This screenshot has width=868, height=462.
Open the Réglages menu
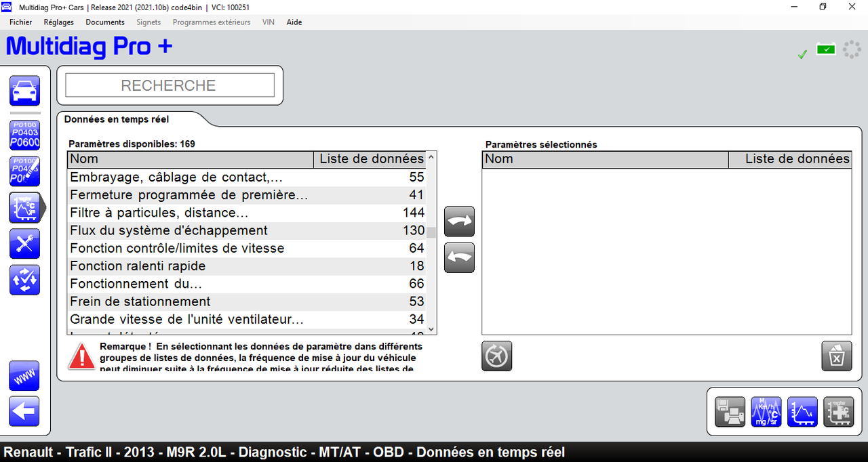[59, 22]
